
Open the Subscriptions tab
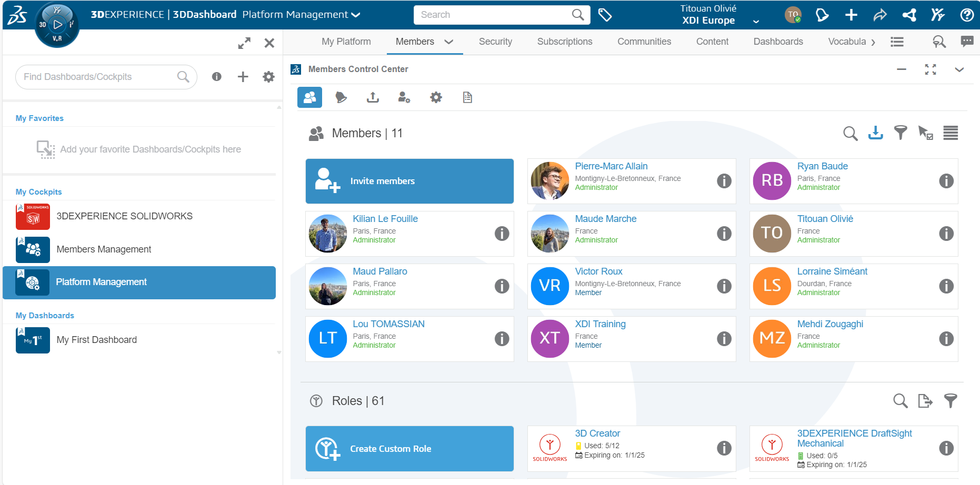click(x=564, y=42)
